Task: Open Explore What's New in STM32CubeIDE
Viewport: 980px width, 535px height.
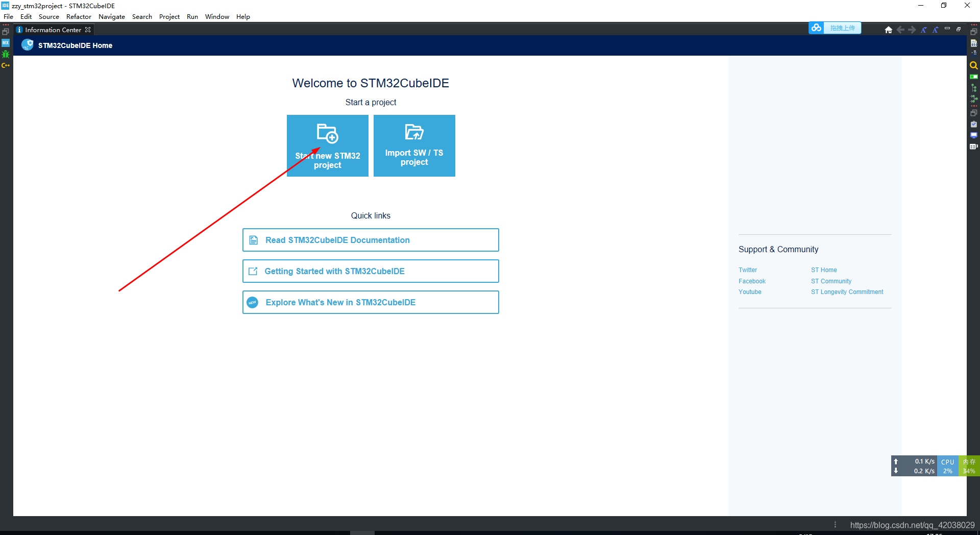Action: pyautogui.click(x=371, y=302)
